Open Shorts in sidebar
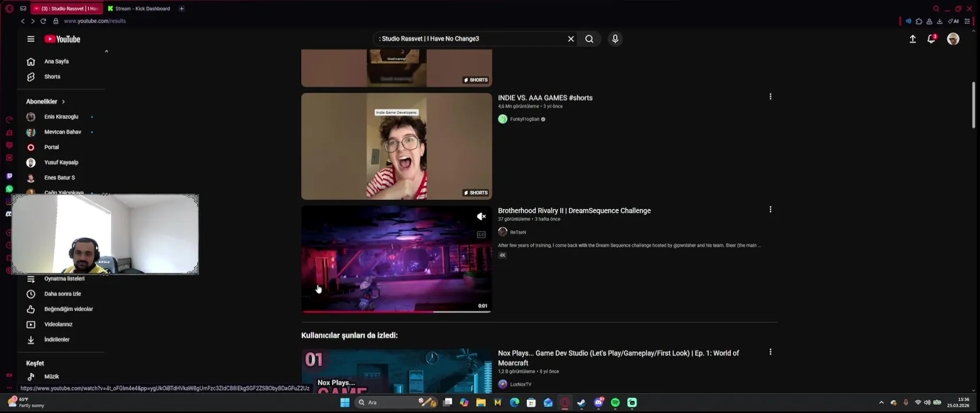 click(x=52, y=77)
